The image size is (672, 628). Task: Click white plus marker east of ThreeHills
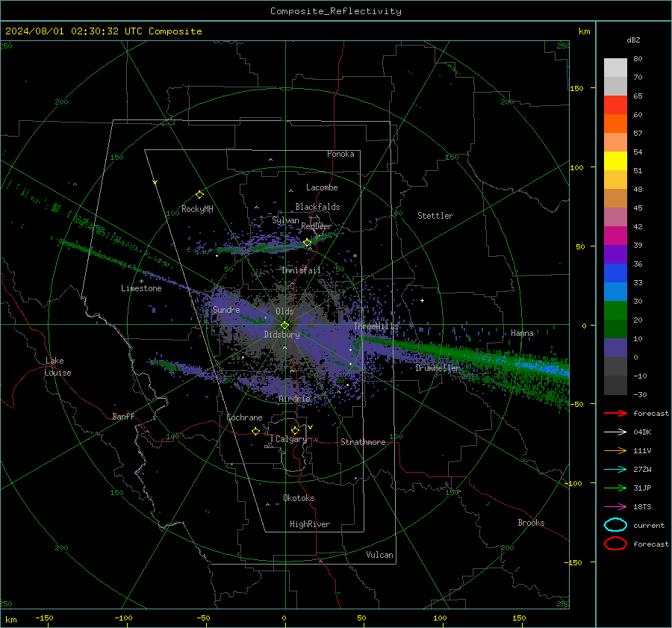coord(422,300)
